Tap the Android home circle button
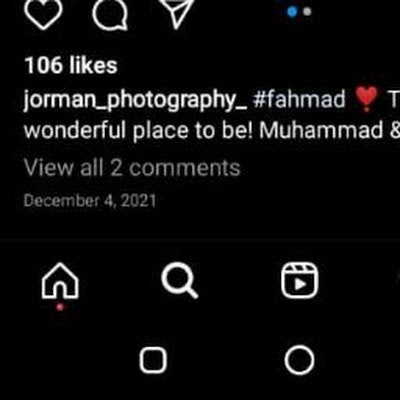400x400 pixels. point(299,360)
